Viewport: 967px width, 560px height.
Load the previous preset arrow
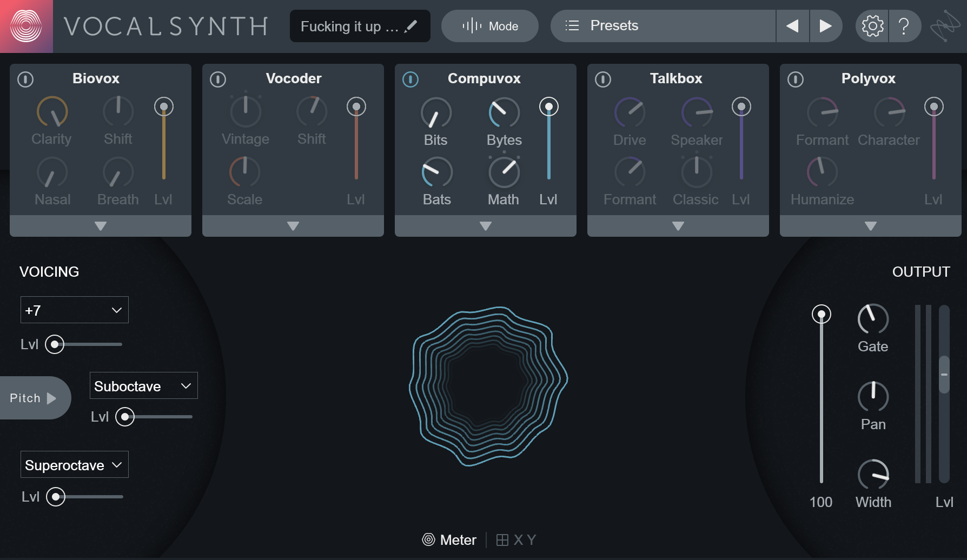[792, 26]
